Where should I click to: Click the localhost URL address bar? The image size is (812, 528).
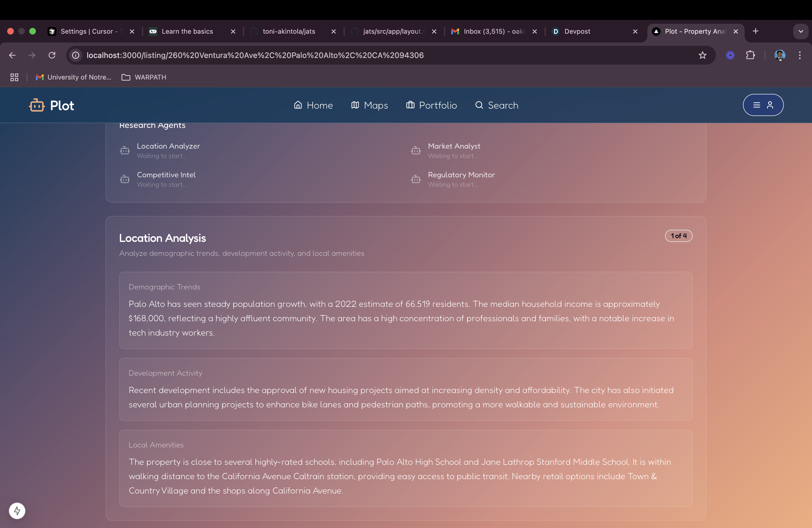255,55
